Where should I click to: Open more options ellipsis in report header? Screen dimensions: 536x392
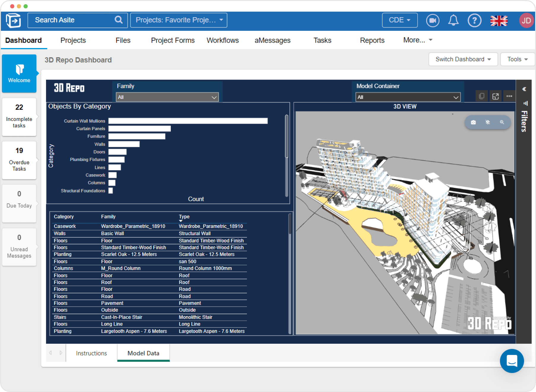click(x=509, y=96)
